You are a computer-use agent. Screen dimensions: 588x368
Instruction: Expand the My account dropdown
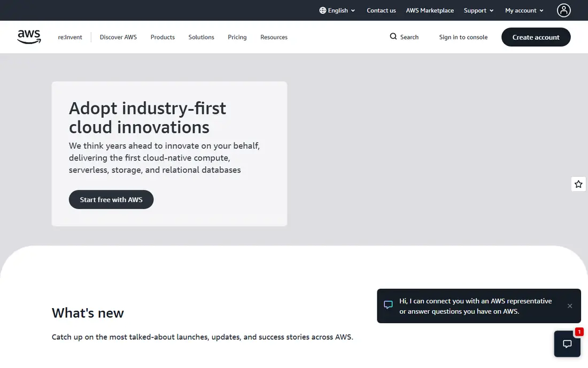coord(524,11)
